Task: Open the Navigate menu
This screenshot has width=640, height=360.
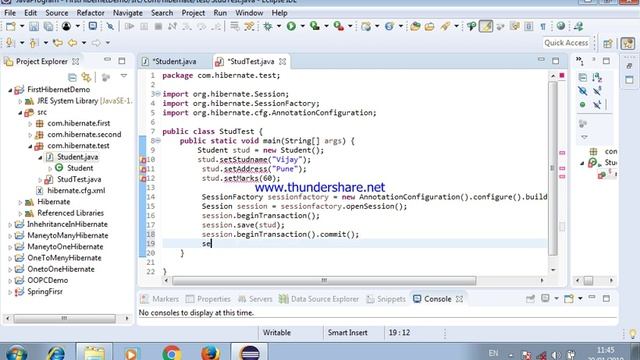Action: pyautogui.click(x=128, y=13)
